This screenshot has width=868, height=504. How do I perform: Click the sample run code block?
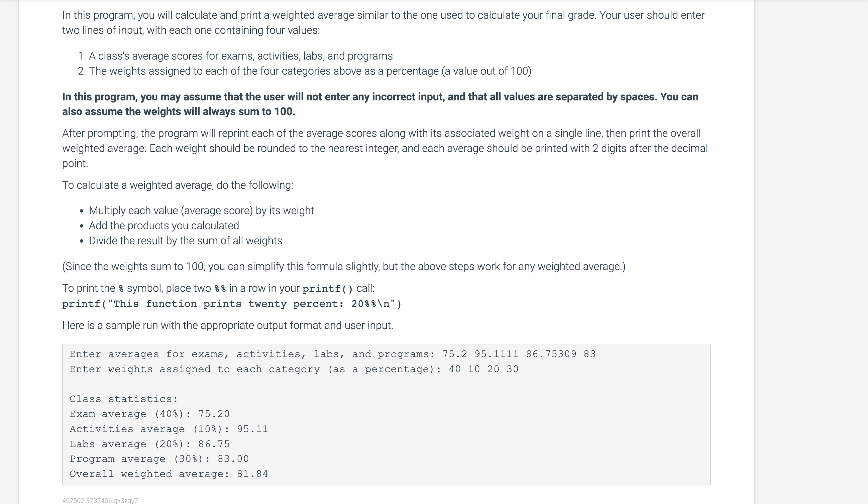[386, 414]
